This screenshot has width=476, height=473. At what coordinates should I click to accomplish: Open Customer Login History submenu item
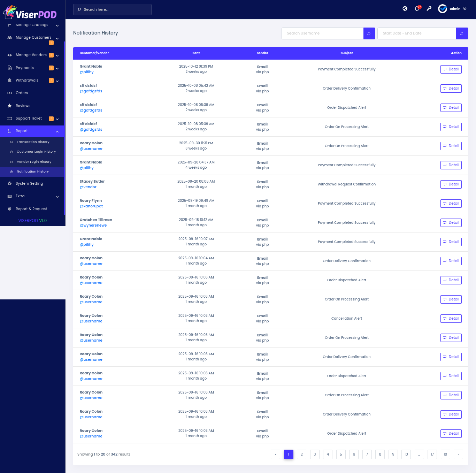(36, 152)
